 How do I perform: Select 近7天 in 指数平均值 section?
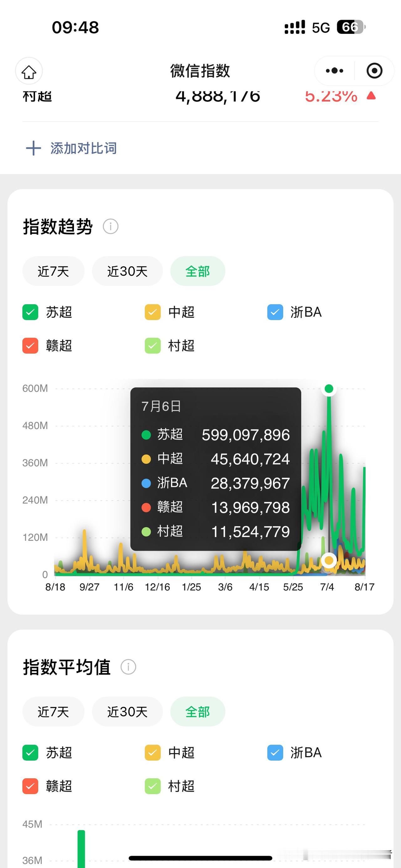pyautogui.click(x=53, y=712)
